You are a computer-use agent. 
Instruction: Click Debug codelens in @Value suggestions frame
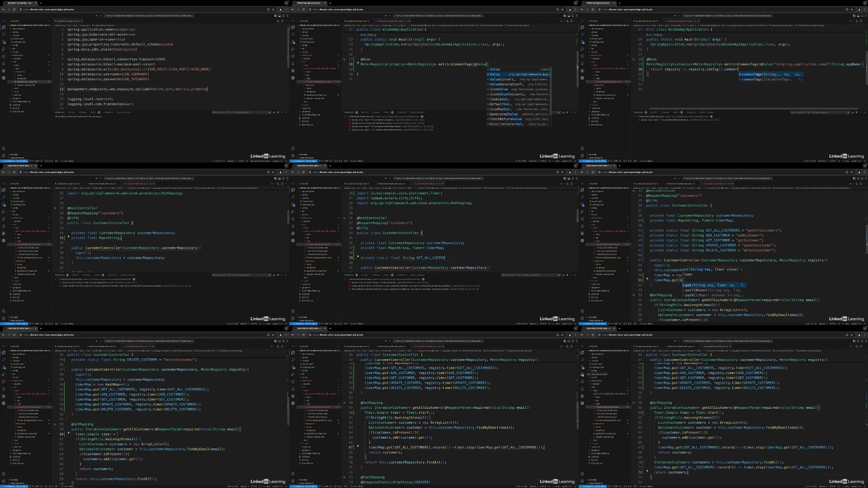372,35
